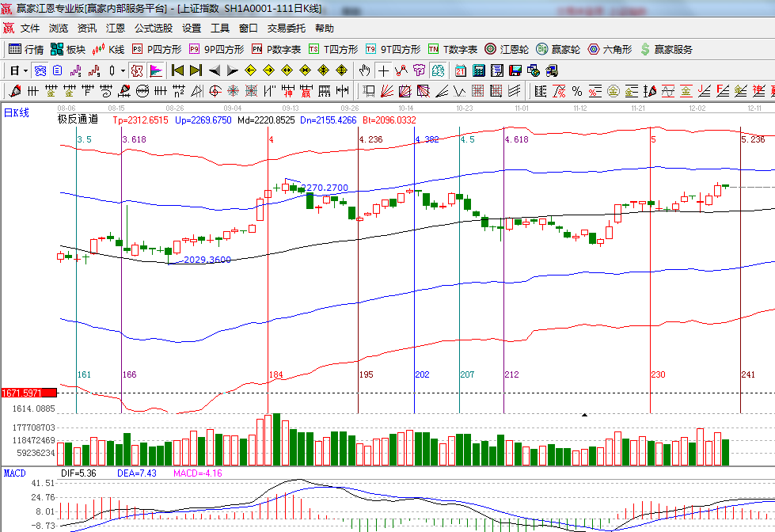Open the 公式选股 formula stock-picking menu

[x=153, y=28]
